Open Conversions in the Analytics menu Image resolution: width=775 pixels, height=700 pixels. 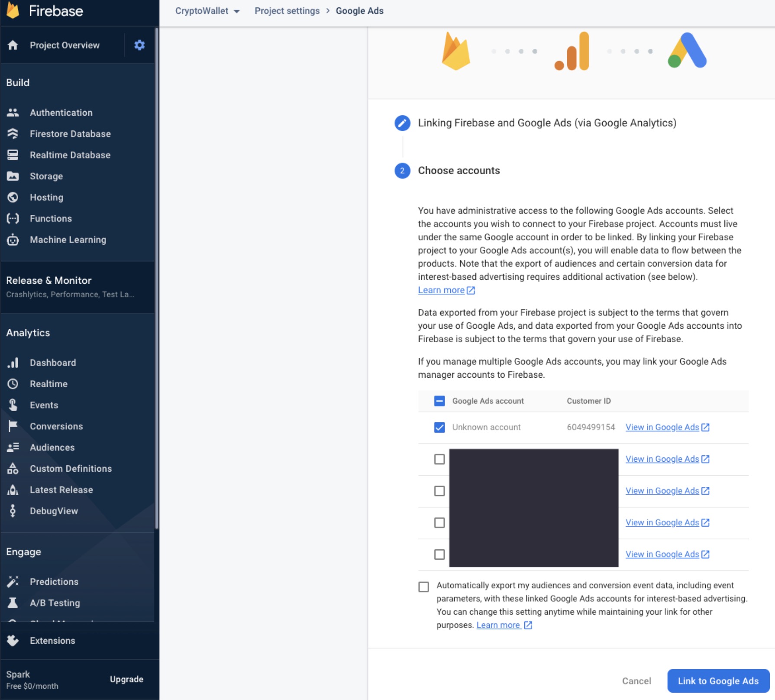click(x=56, y=426)
